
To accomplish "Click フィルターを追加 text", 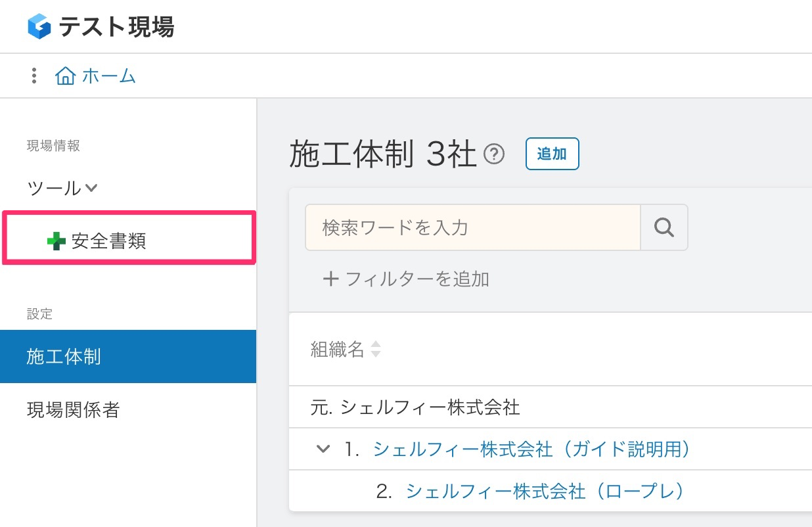I will click(x=417, y=279).
